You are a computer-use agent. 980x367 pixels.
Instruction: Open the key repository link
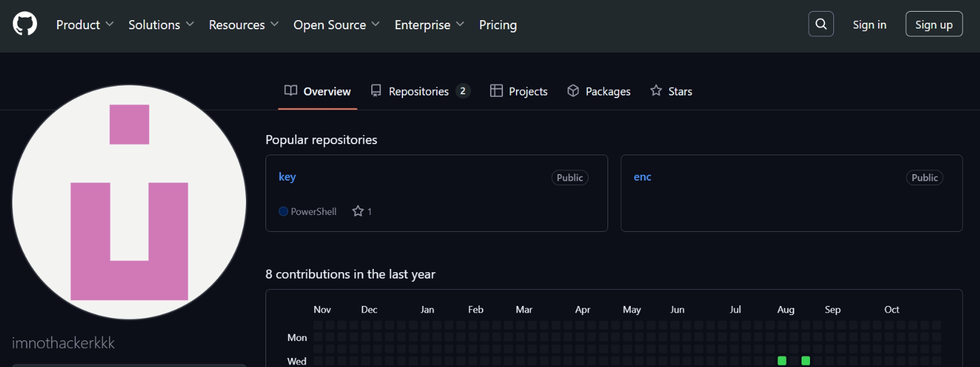287,177
